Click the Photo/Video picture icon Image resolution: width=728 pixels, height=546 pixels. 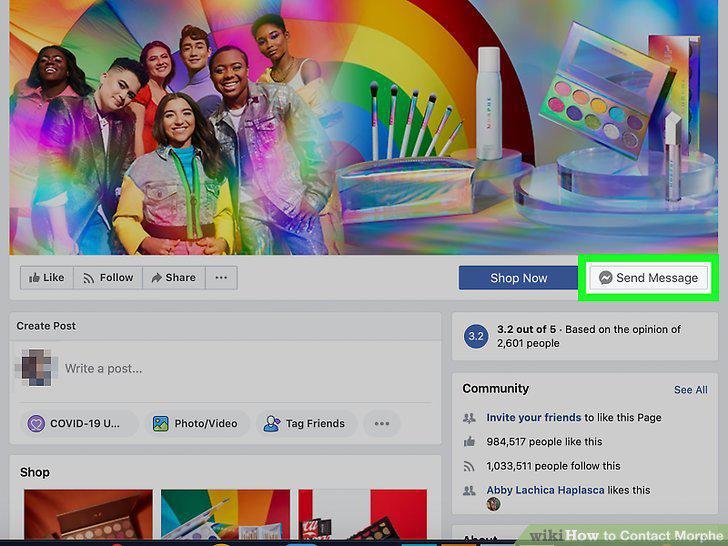[x=161, y=423]
